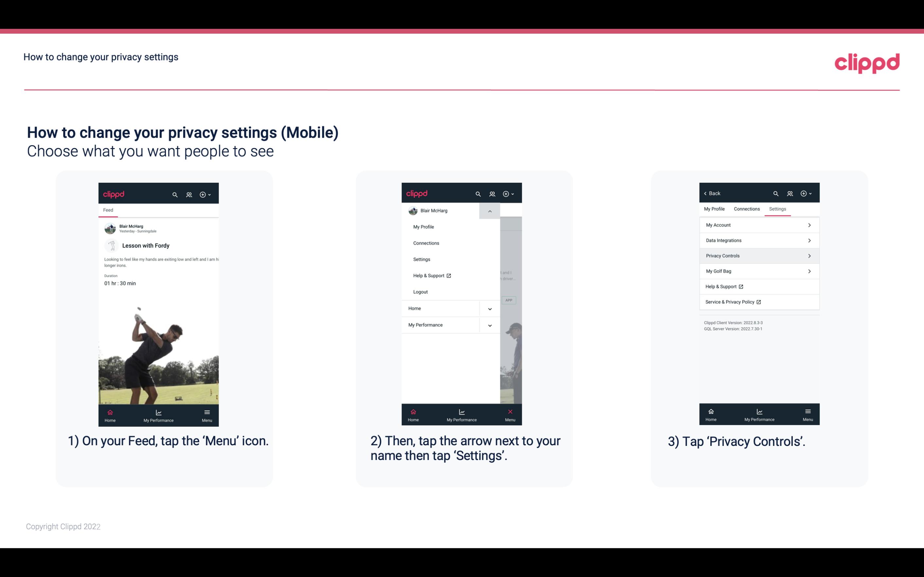Tap the close X icon in menu overlay
The image size is (924, 577).
[509, 412]
